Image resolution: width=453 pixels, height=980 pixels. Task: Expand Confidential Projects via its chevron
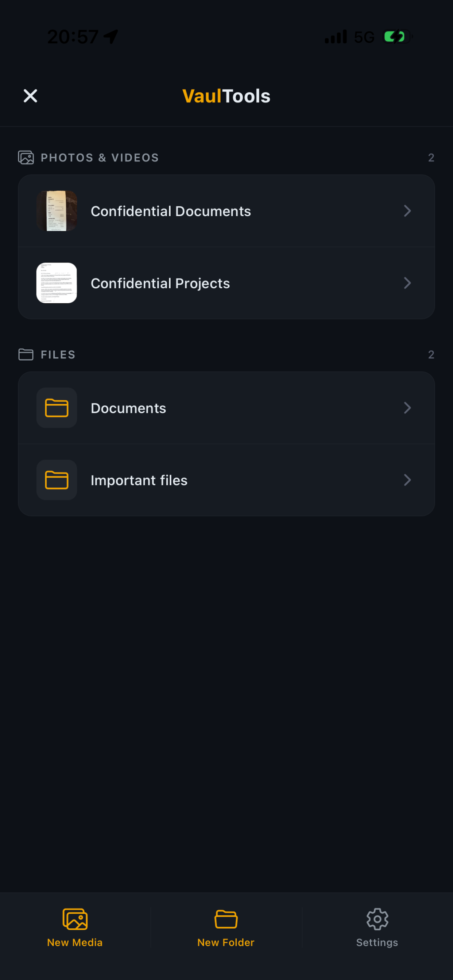tap(407, 283)
